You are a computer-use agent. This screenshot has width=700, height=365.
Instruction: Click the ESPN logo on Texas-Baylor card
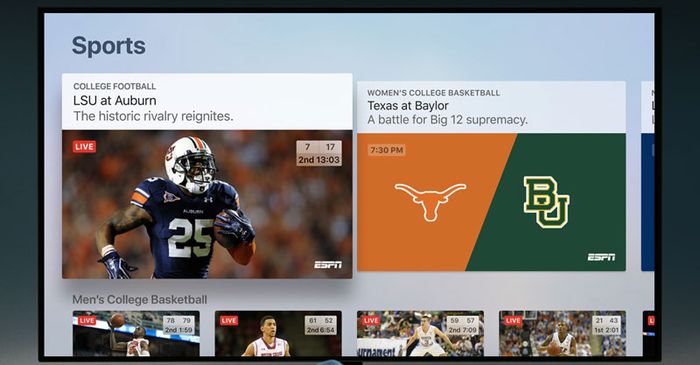[x=601, y=257]
